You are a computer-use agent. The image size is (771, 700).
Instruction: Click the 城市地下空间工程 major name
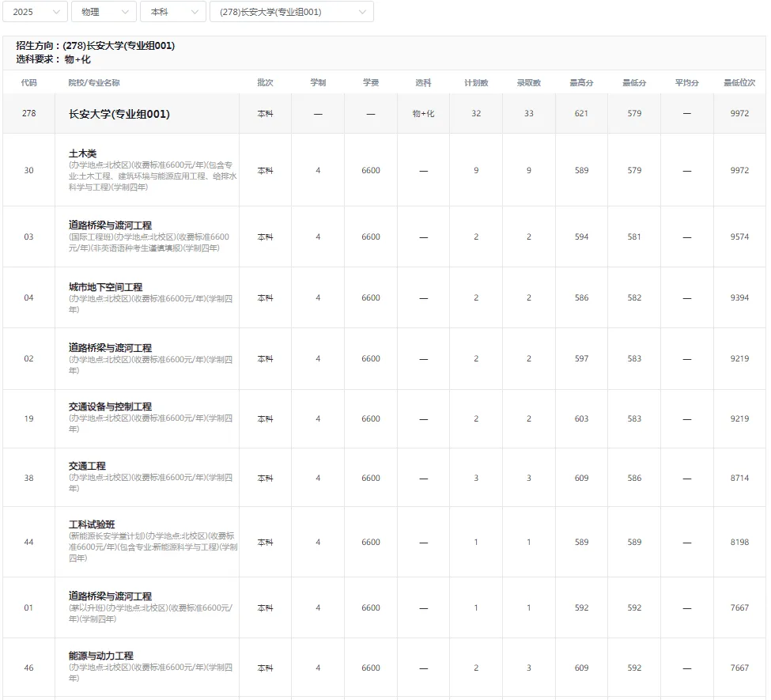[x=106, y=287]
